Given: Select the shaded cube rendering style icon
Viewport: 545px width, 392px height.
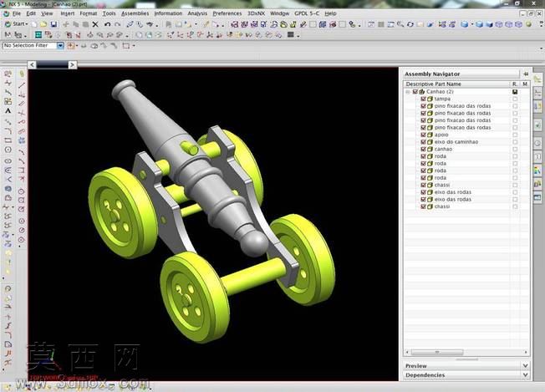Looking at the screenshot, I should click(x=465, y=24).
